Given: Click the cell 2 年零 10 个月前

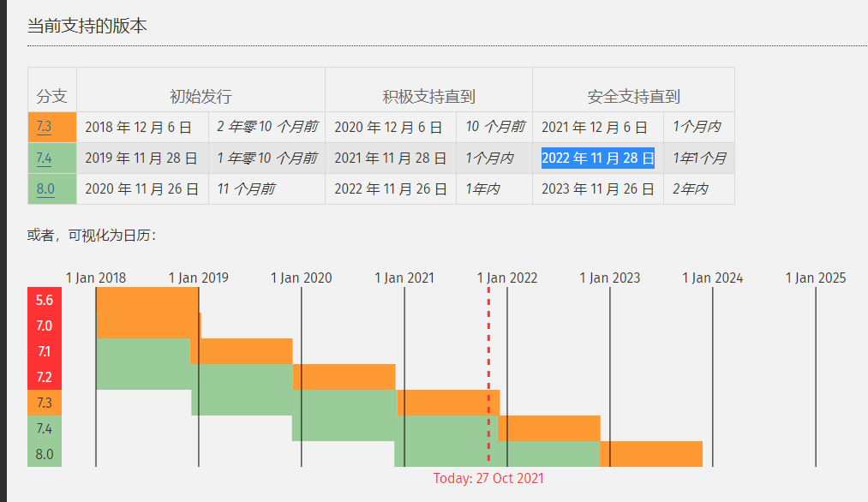Looking at the screenshot, I should pyautogui.click(x=266, y=127).
